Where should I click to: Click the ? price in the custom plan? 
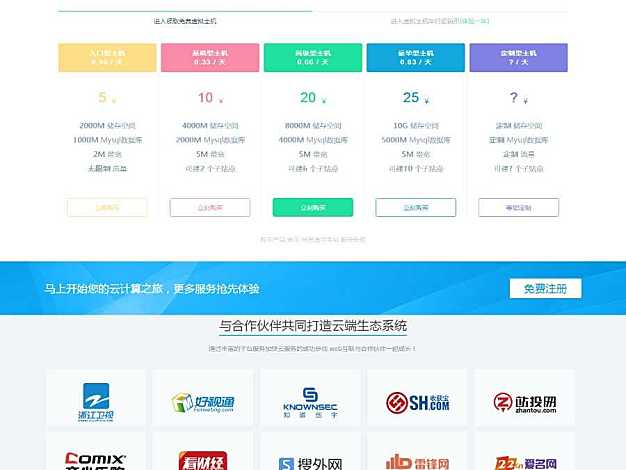[514, 97]
